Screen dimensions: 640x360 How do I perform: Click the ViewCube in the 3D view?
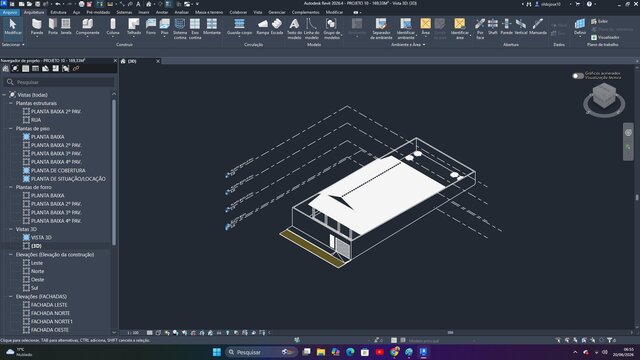[x=604, y=97]
